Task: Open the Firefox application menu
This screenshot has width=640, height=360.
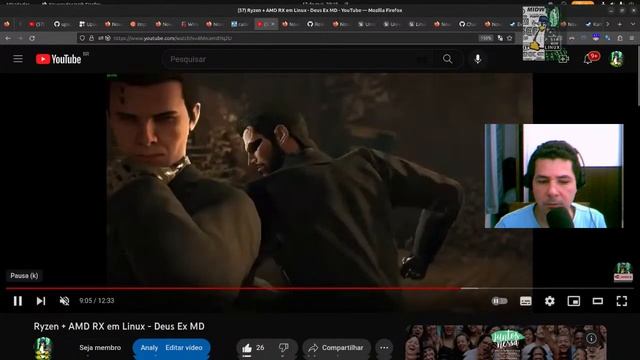Action: coord(632,38)
